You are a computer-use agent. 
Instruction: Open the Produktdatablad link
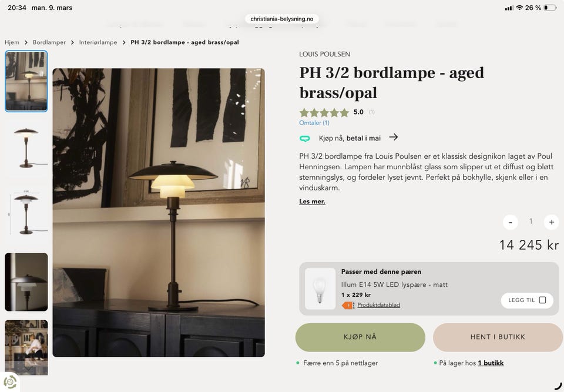378,305
